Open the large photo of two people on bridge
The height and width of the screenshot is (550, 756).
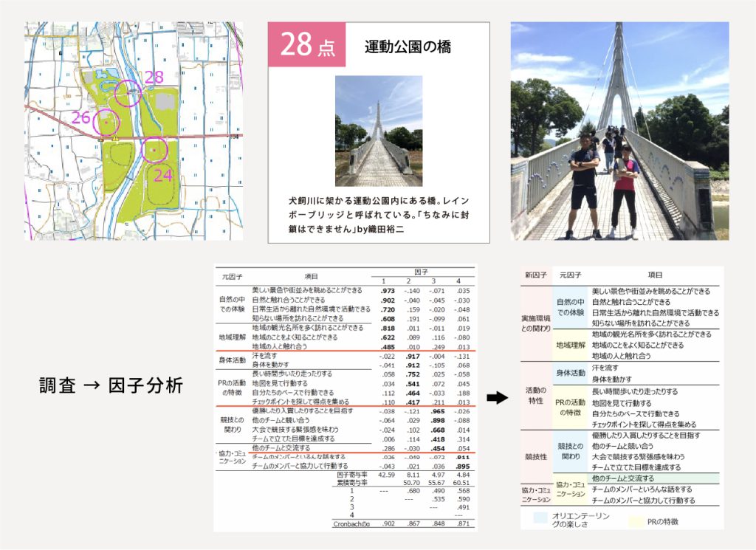pyautogui.click(x=619, y=131)
